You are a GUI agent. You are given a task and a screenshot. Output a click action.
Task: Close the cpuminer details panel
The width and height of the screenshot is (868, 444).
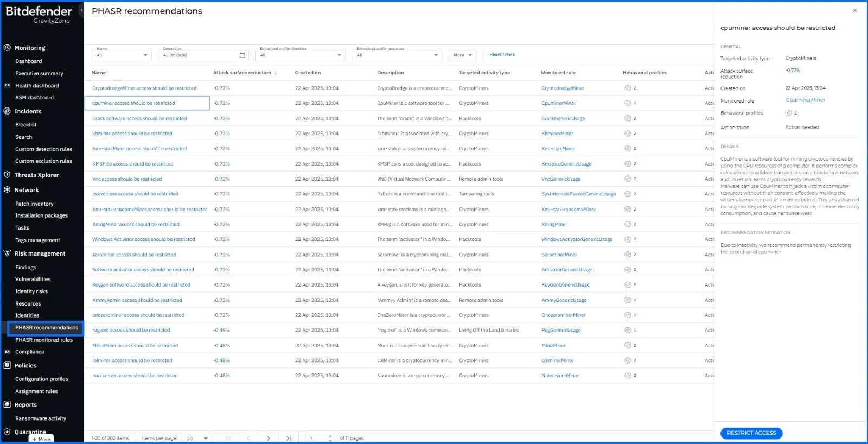point(855,11)
